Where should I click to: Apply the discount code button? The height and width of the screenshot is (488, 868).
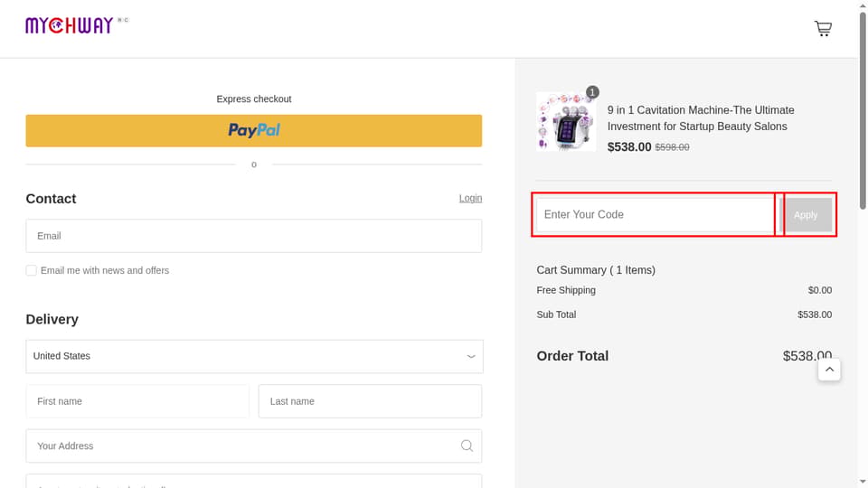[806, 215]
